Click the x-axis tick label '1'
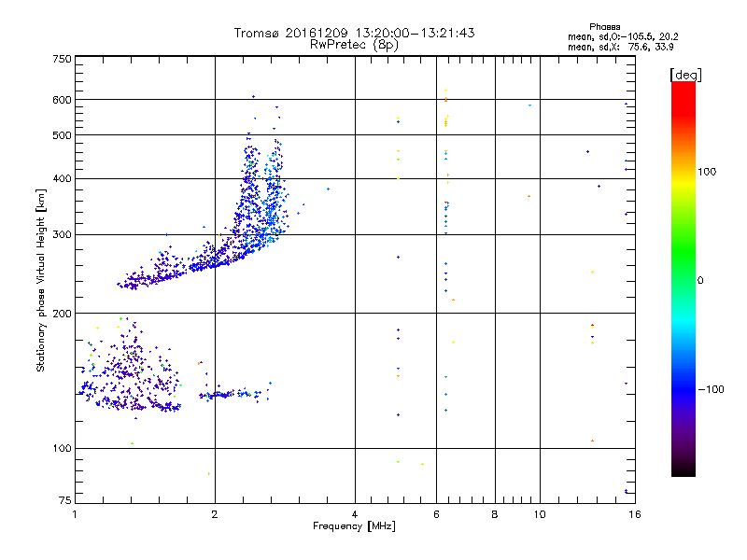Screen dimensions: 747x560 [x=75, y=514]
